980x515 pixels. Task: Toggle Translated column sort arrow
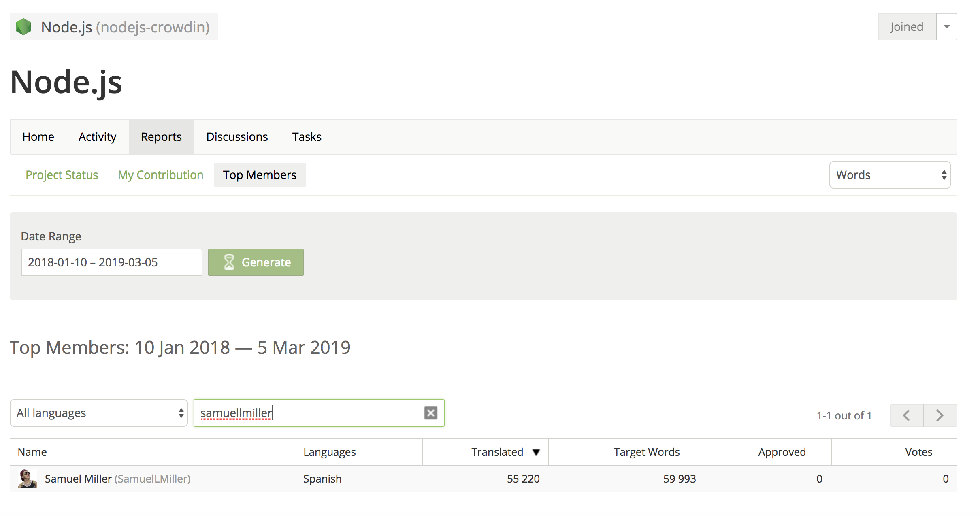click(x=536, y=452)
